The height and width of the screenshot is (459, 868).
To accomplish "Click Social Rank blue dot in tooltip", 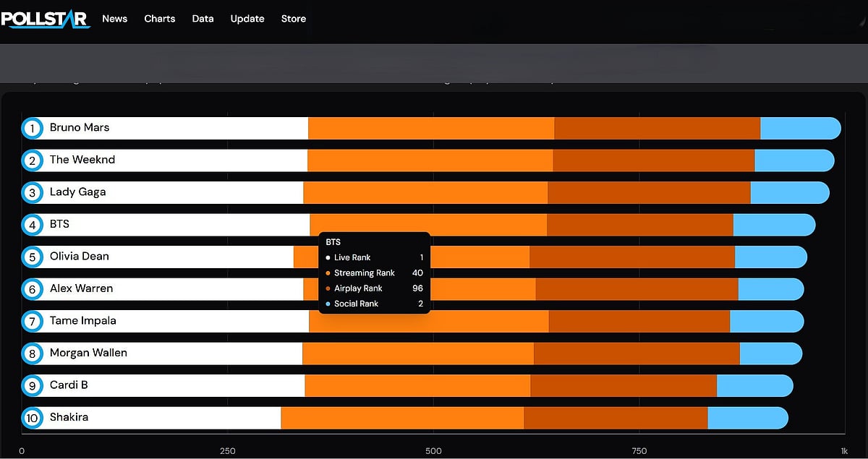I will 328,304.
